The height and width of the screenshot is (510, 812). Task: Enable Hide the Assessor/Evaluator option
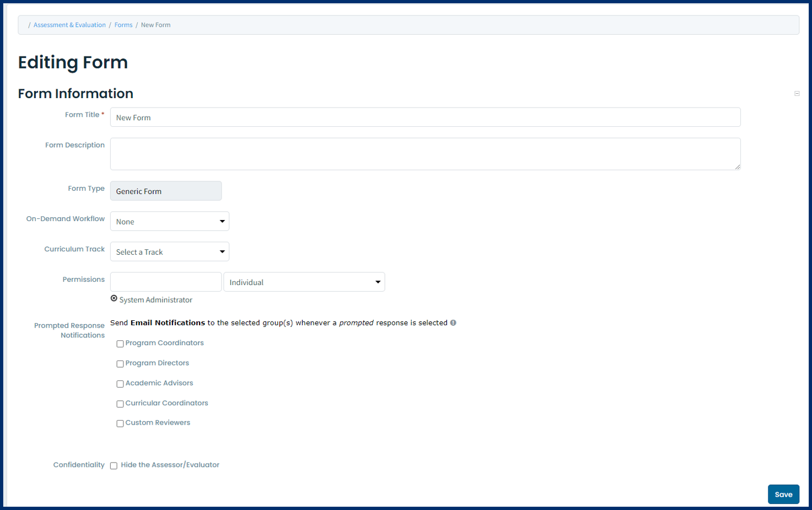click(x=113, y=465)
